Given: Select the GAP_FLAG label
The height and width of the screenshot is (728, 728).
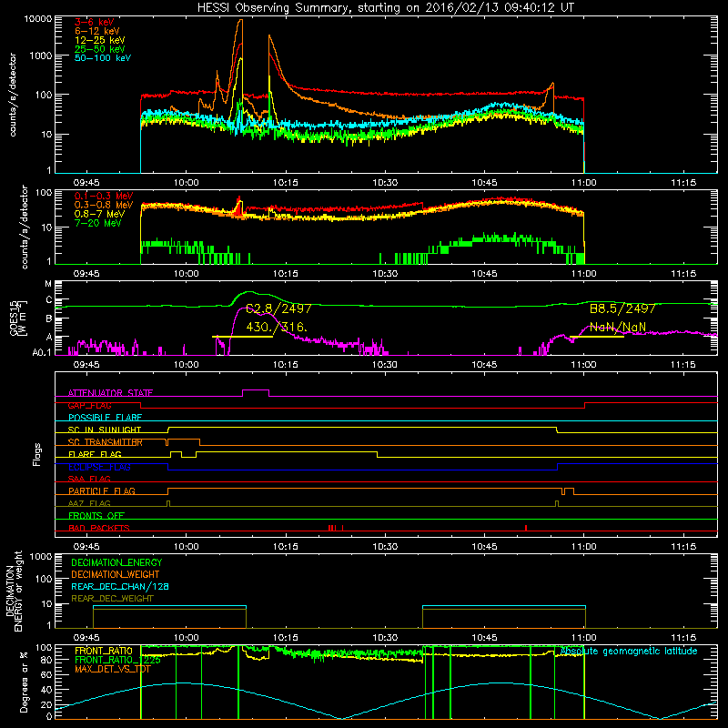Looking at the screenshot, I should 89,405.
